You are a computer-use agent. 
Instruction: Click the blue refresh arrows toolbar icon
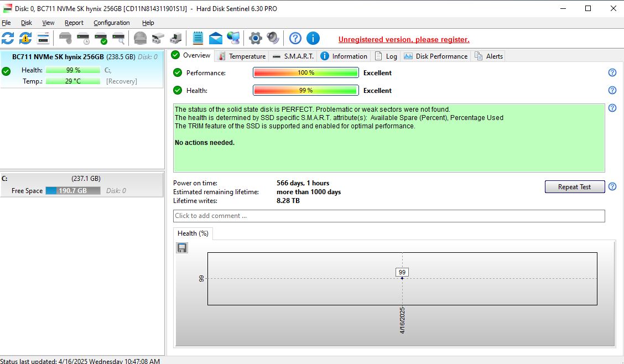click(8, 38)
